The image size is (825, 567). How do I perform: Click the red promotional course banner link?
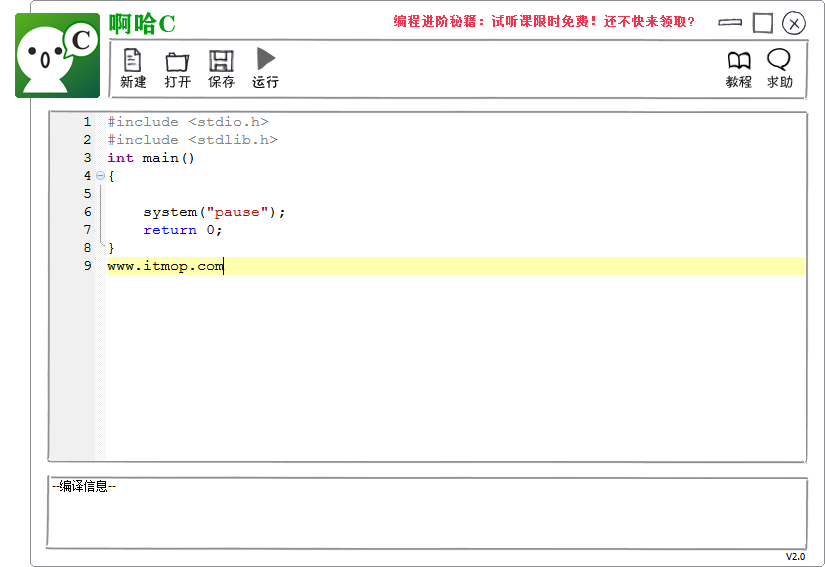(x=543, y=21)
